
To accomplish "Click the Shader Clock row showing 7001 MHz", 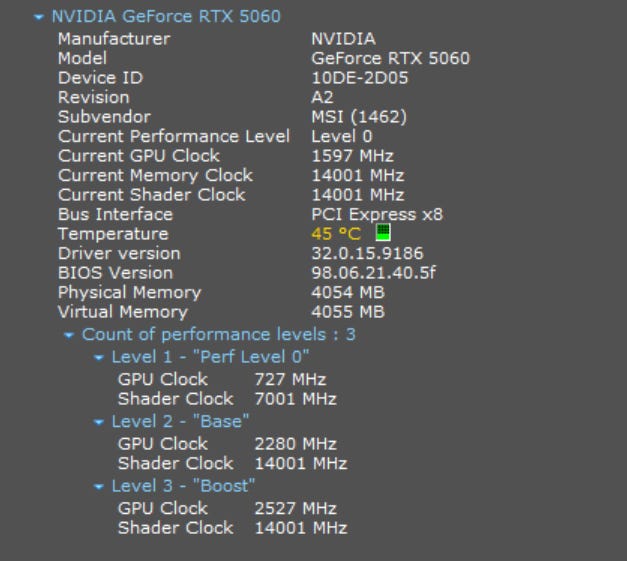I will point(175,399).
